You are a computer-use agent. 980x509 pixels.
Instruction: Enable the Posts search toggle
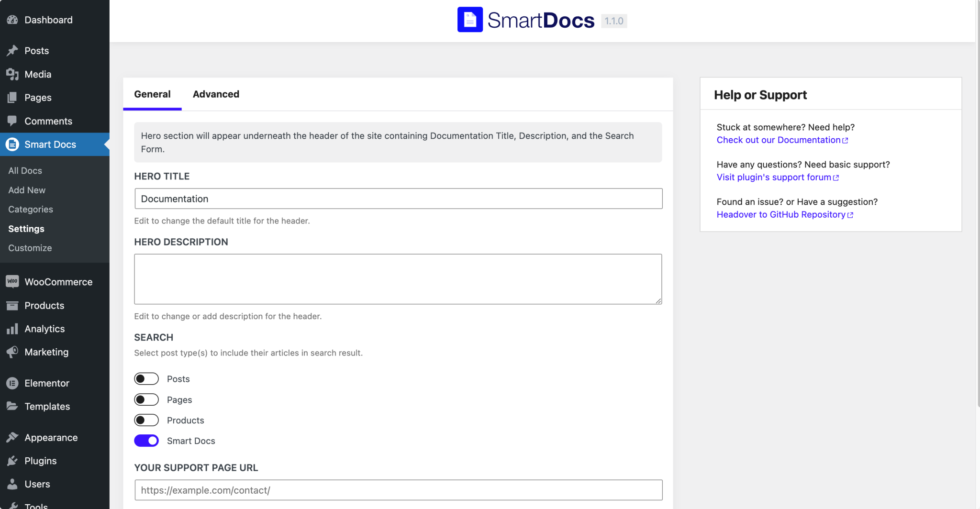tap(146, 379)
